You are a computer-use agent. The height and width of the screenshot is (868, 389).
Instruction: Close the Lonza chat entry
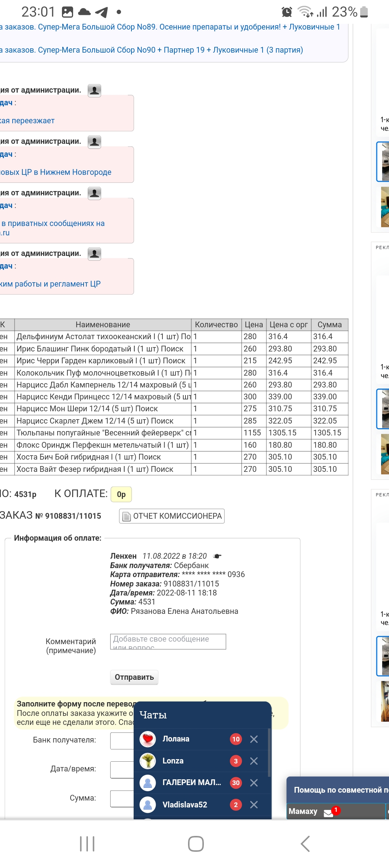click(254, 761)
